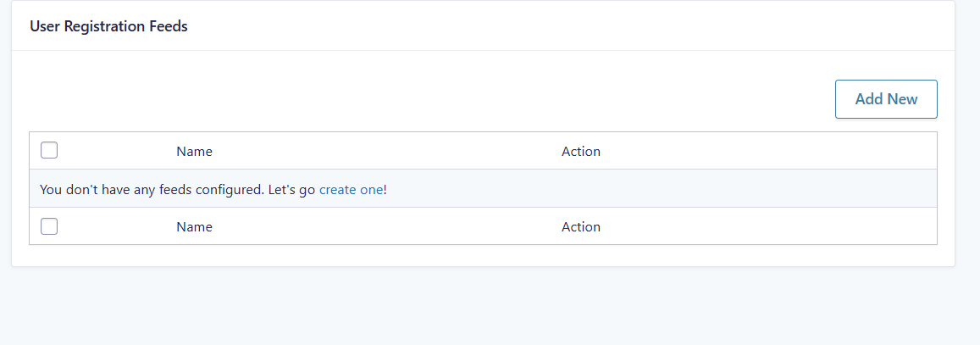The width and height of the screenshot is (980, 345).
Task: Select the footer Name column text
Action: (194, 227)
